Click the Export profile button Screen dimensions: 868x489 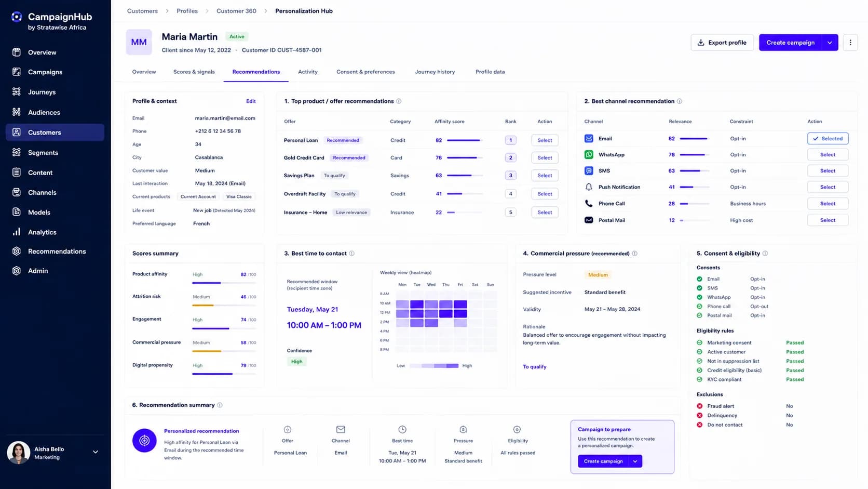pyautogui.click(x=722, y=43)
